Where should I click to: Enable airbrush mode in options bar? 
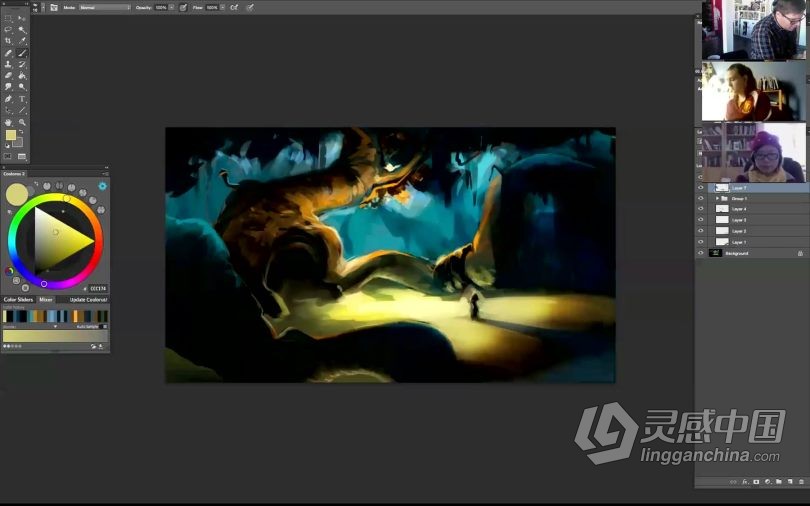pyautogui.click(x=234, y=8)
